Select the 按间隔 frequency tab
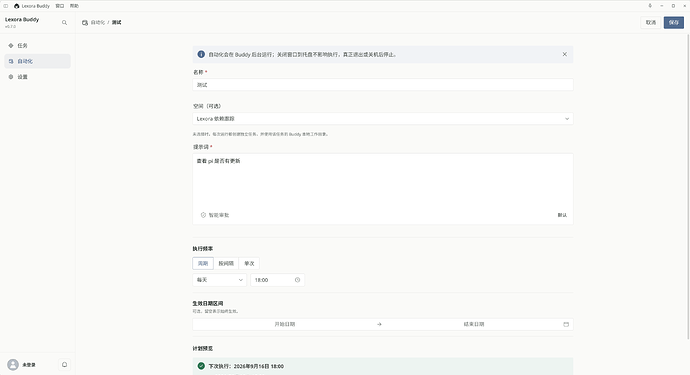Image resolution: width=690 pixels, height=375 pixels. (x=226, y=263)
